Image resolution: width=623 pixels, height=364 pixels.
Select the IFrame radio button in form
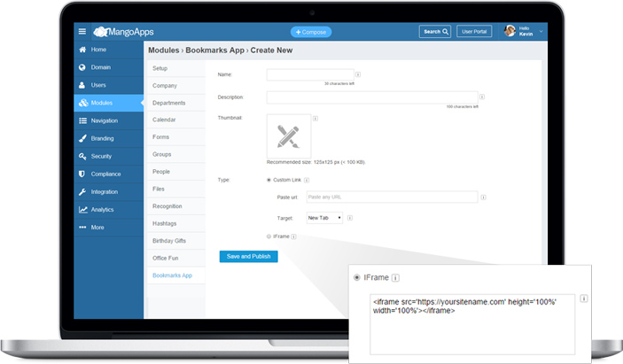[269, 236]
